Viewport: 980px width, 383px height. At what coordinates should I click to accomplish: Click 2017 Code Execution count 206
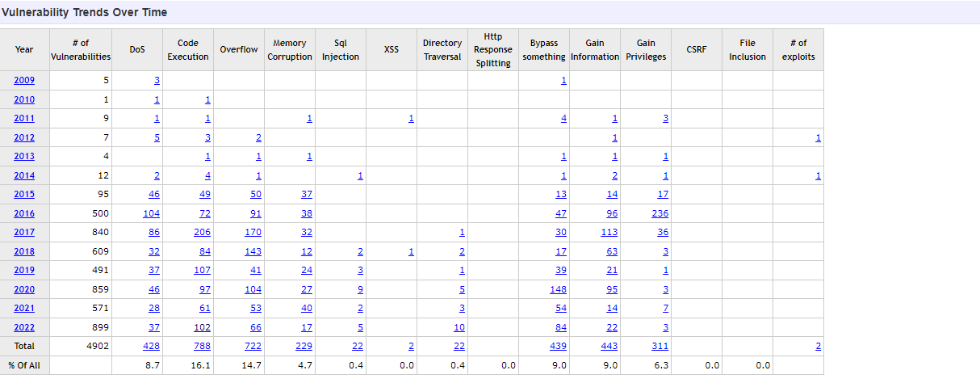tap(203, 233)
